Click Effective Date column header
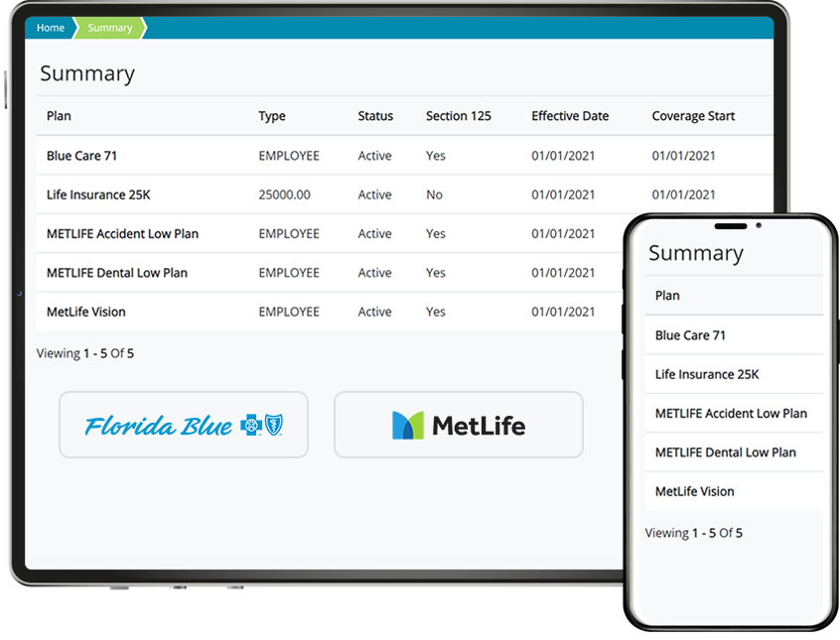 coord(570,116)
